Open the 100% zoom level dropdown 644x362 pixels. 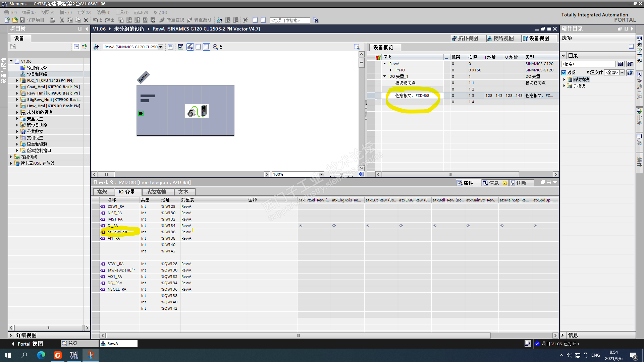[321, 174]
